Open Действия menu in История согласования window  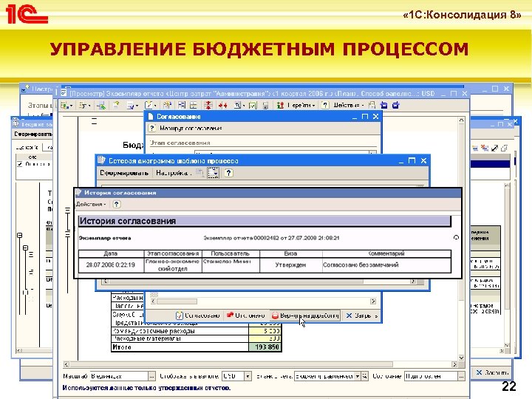coord(91,204)
